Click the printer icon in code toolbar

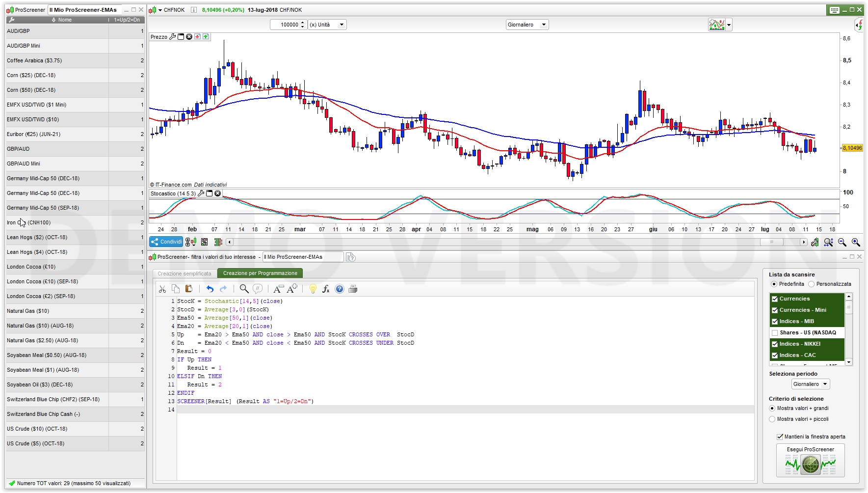pyautogui.click(x=352, y=289)
